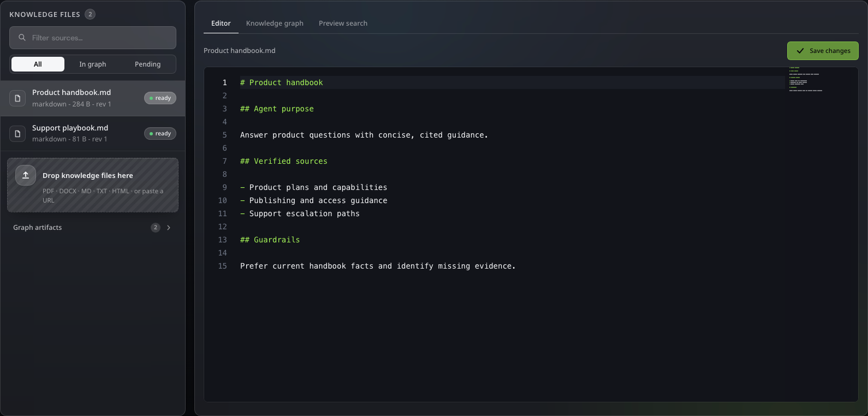868x416 pixels.
Task: Click 'Support escalation paths' list line
Action: (x=300, y=213)
